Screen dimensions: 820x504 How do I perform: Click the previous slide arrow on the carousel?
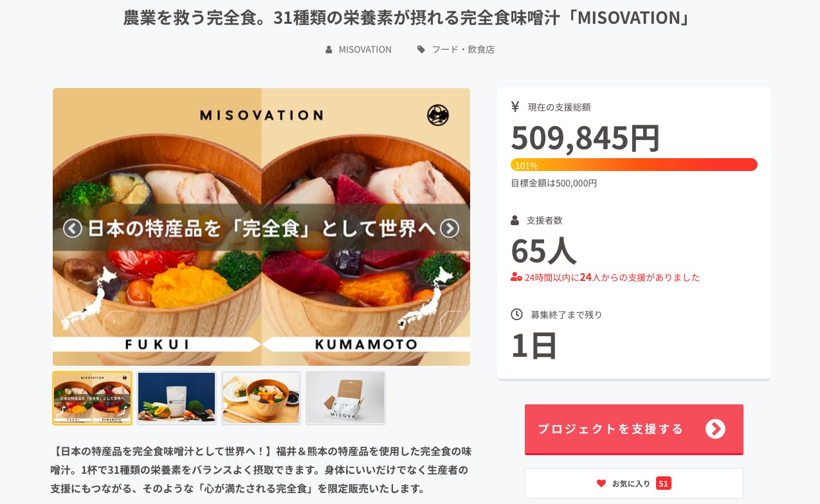pyautogui.click(x=73, y=228)
